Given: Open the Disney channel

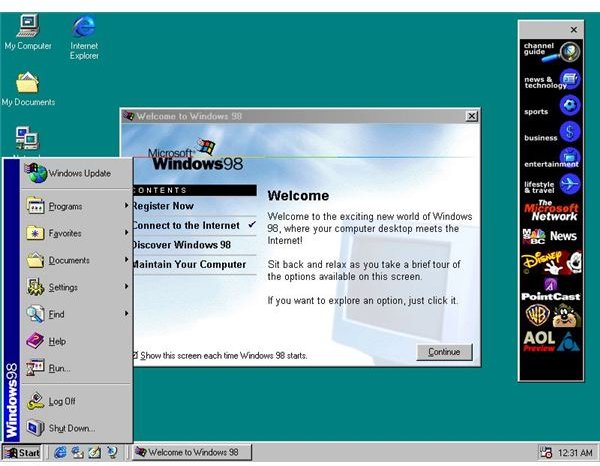Looking at the screenshot, I should tap(551, 262).
